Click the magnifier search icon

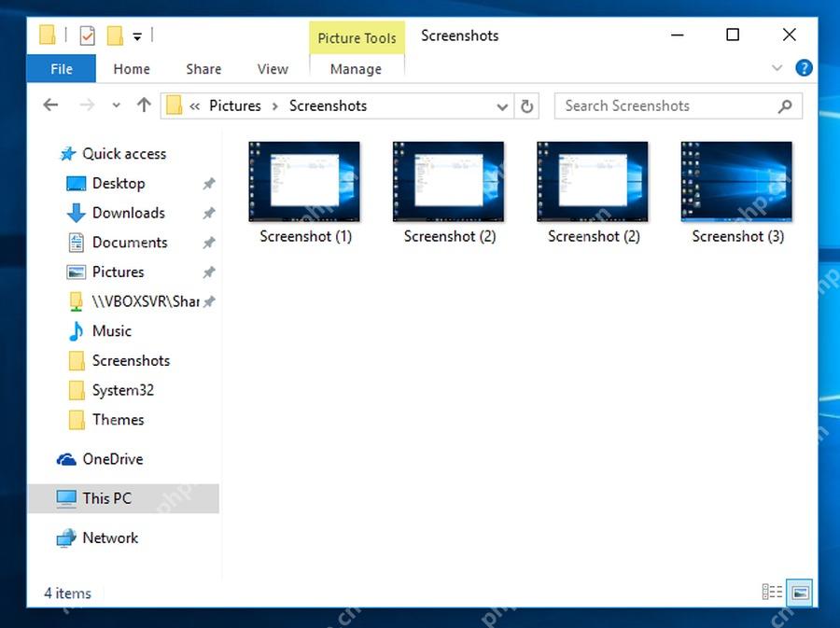pos(785,106)
